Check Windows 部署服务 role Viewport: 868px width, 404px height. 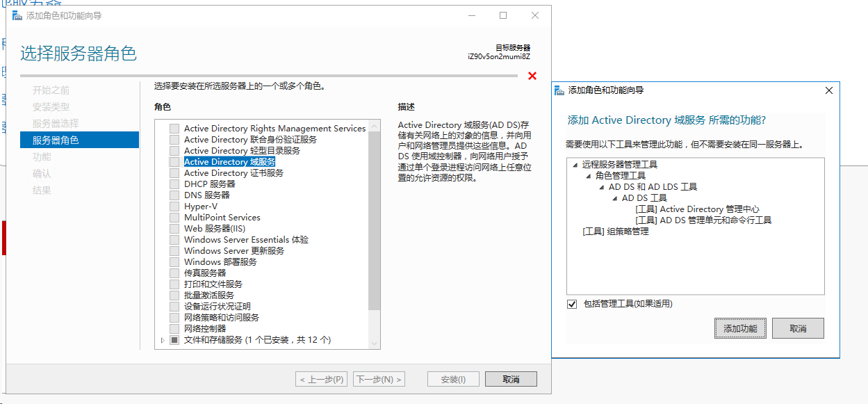pos(174,262)
